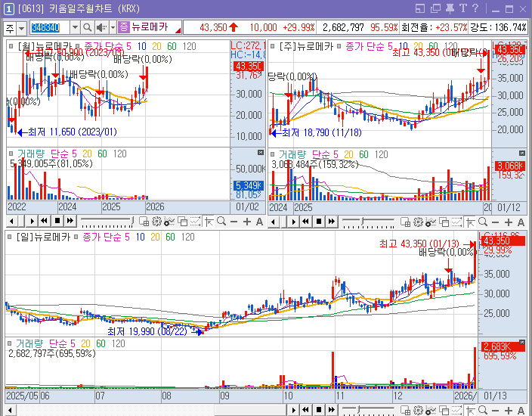Click the window layout icon in title bar

(x=420, y=8)
